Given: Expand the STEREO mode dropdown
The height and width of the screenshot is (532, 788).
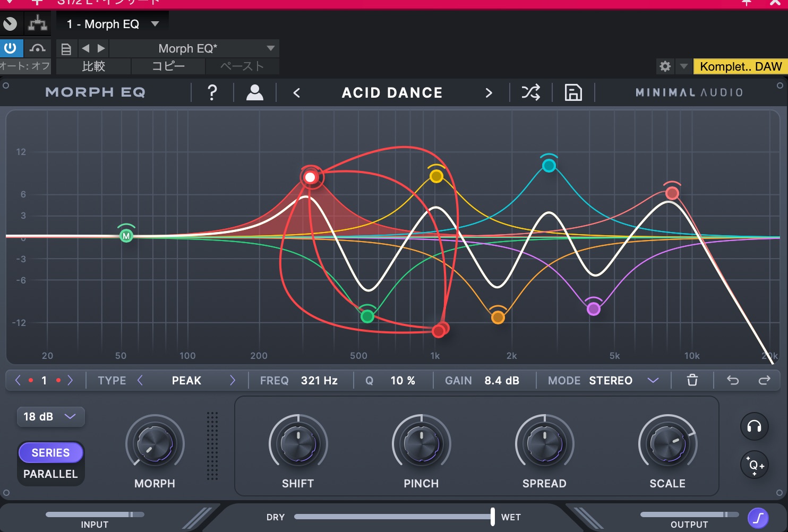Looking at the screenshot, I should (x=653, y=380).
